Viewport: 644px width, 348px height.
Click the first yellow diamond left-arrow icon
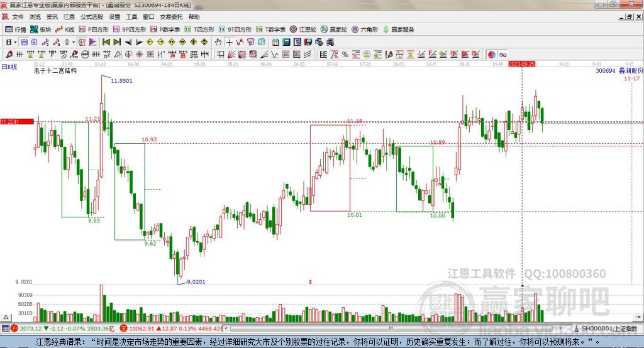click(x=150, y=42)
